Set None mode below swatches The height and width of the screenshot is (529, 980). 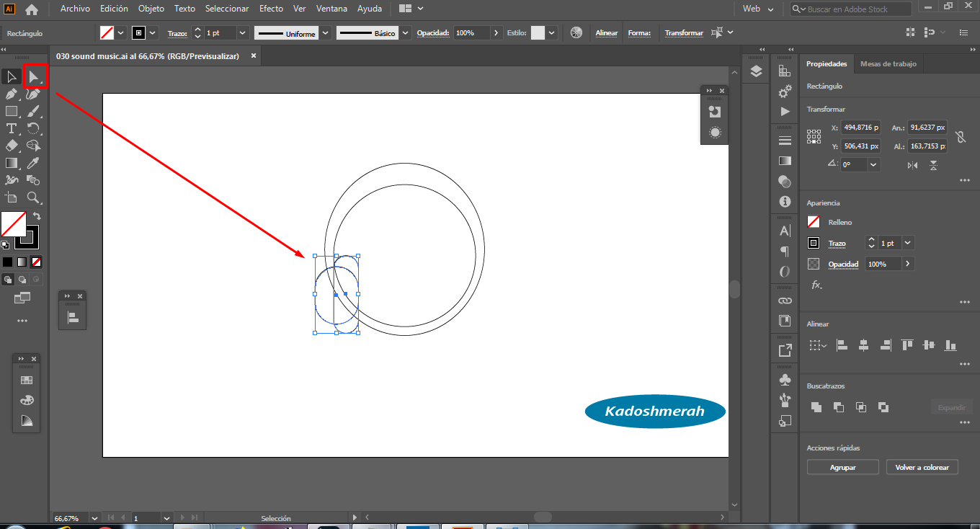pos(36,262)
